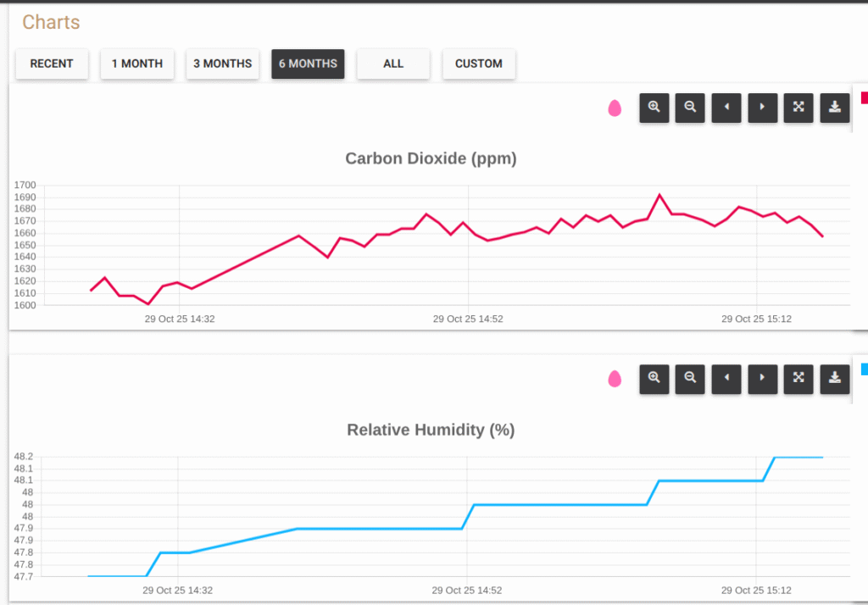Image resolution: width=868 pixels, height=605 pixels.
Task: Expand Relative Humidity chart to fullscreen
Action: coord(798,379)
